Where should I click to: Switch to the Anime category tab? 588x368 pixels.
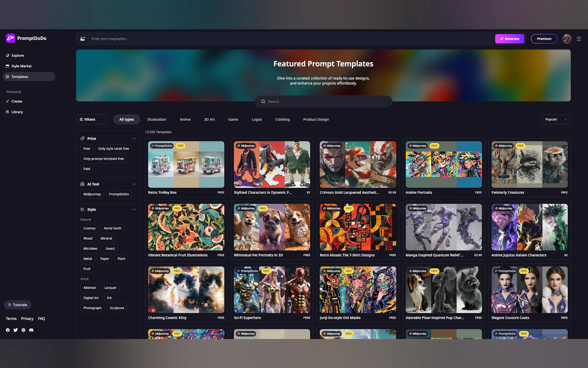[x=185, y=119]
